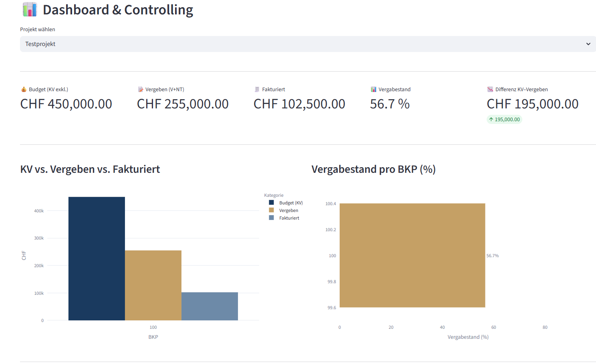Click the gray-blue Fakturiert bar

209,306
